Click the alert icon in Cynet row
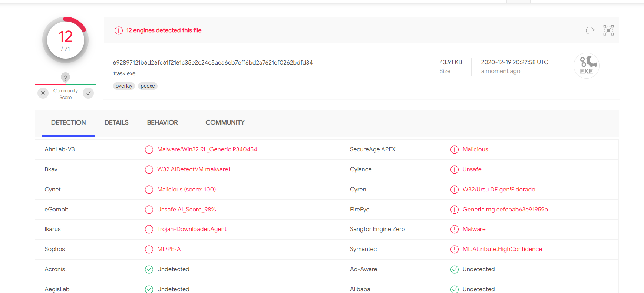Image resolution: width=644 pixels, height=293 pixels. click(149, 190)
